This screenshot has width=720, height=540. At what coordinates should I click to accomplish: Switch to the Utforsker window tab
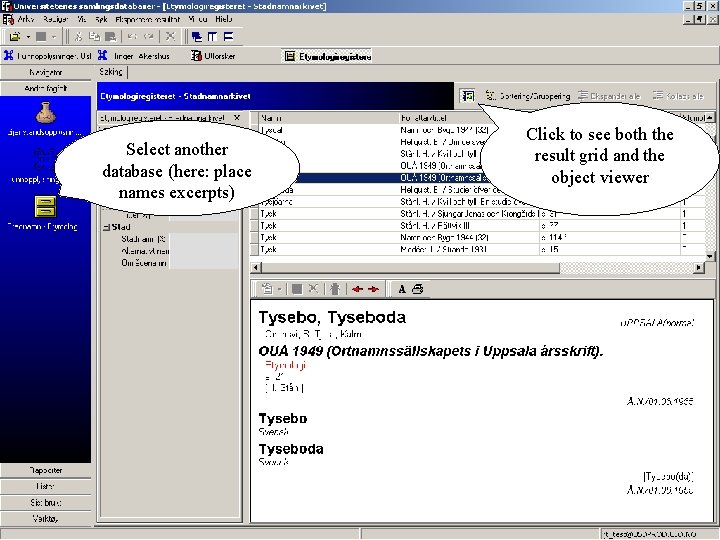(x=214, y=56)
